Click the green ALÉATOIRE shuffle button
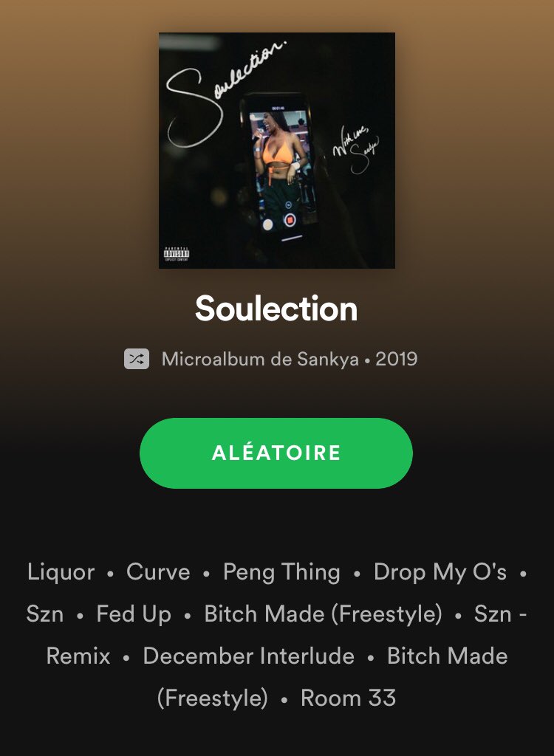554x756 pixels. tap(276, 453)
